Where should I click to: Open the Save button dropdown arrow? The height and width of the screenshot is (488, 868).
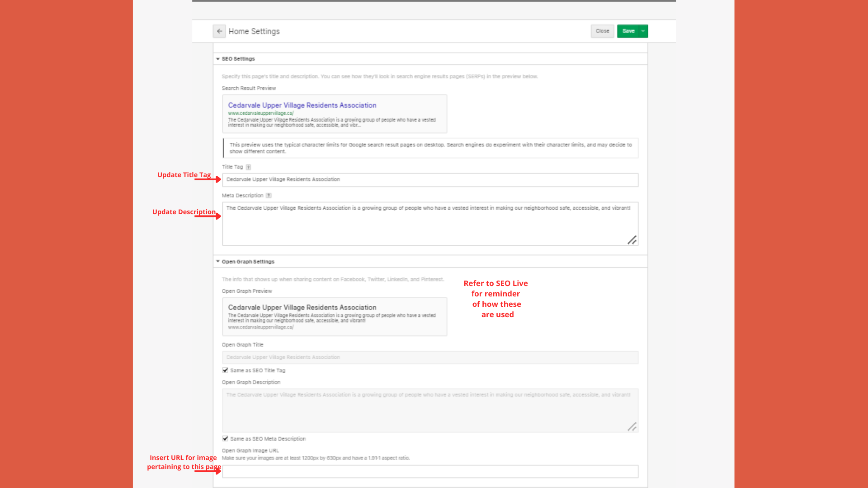click(x=643, y=31)
